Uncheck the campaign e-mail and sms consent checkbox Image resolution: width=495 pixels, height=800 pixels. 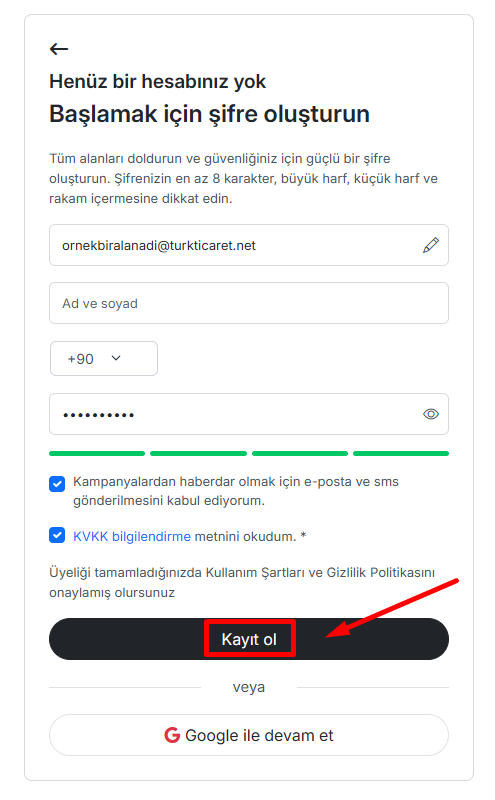[57, 484]
